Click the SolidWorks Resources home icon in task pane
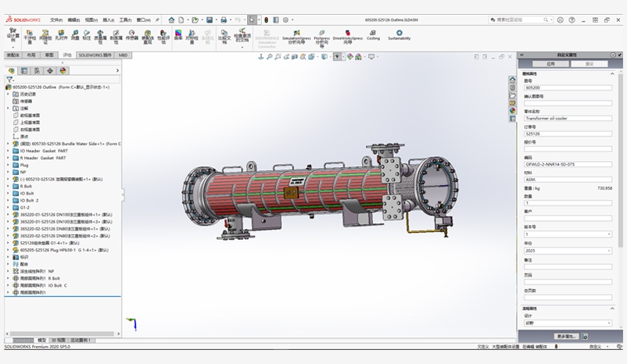 pyautogui.click(x=512, y=80)
